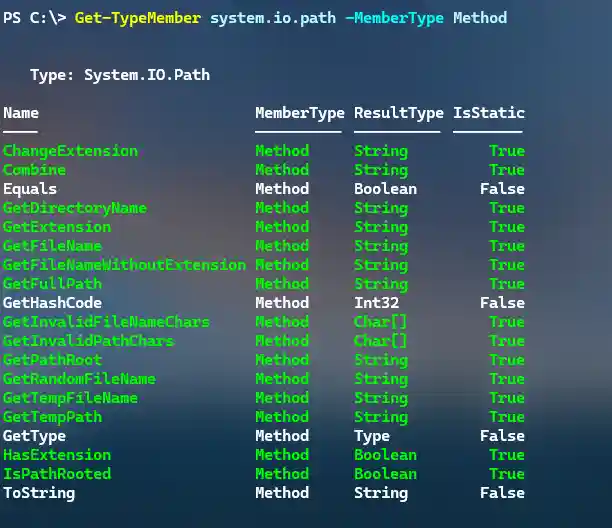This screenshot has width=612, height=528.
Task: Select the GetFileNameWithoutExtension entry
Action: 125,265
